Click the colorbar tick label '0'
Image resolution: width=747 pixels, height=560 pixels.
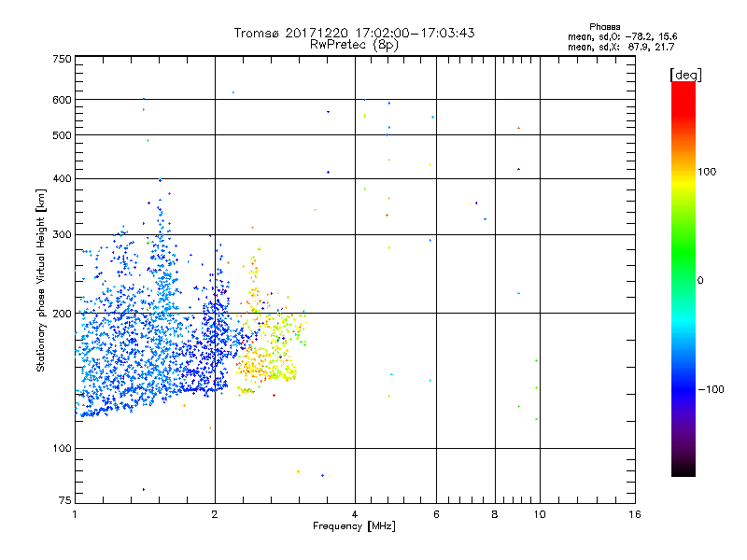click(700, 280)
